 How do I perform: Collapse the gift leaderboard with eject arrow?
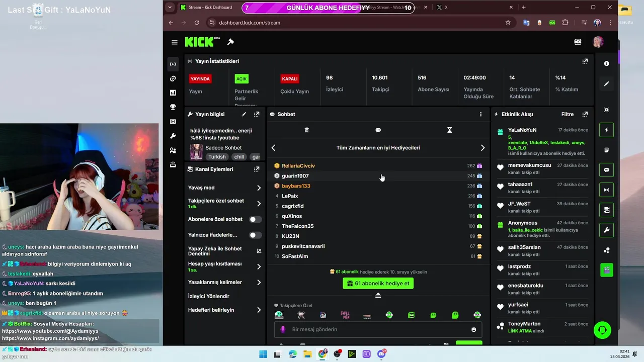[378, 295]
